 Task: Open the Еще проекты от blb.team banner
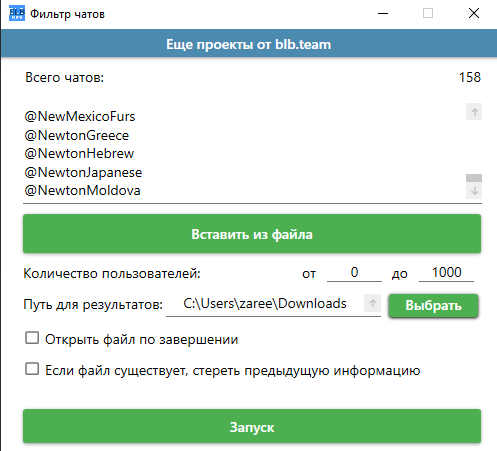click(249, 44)
